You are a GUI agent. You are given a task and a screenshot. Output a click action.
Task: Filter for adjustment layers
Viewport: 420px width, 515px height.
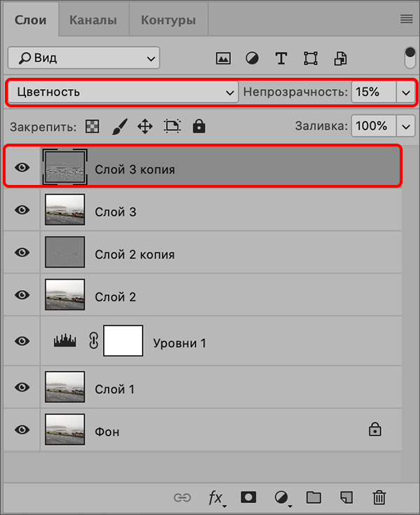point(252,58)
